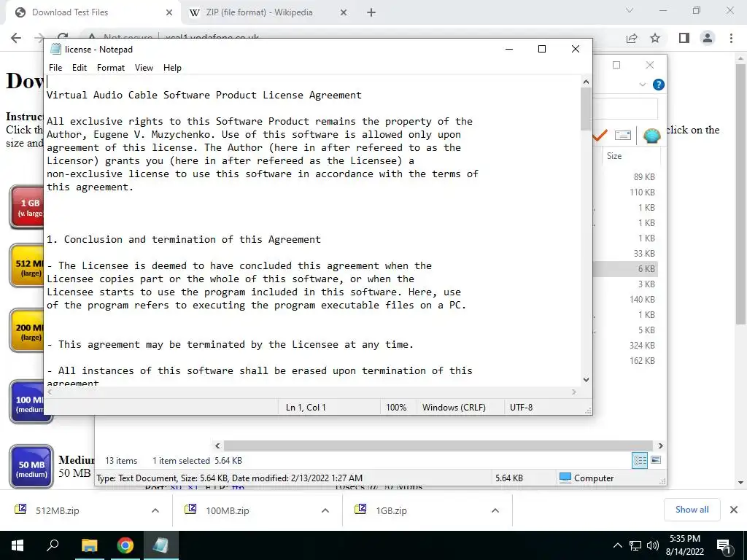Click the Computer icon in explorer status bar
This screenshot has height=560, width=747.
coord(565,478)
